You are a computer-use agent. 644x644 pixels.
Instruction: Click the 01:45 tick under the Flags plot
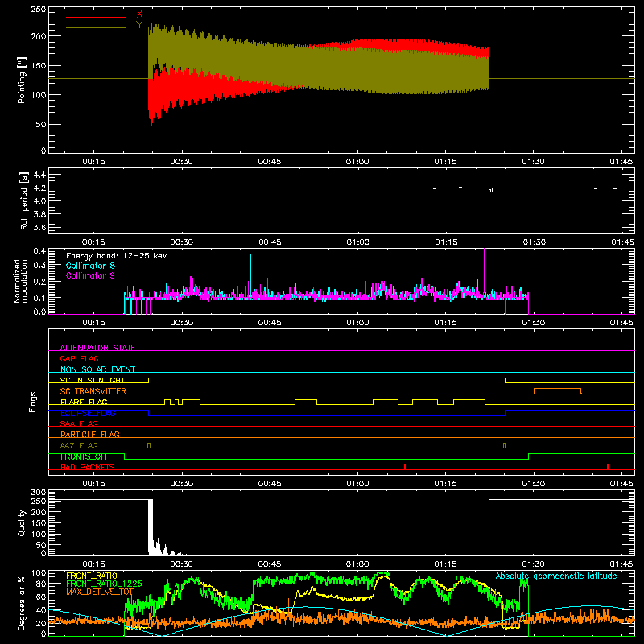[621, 484]
